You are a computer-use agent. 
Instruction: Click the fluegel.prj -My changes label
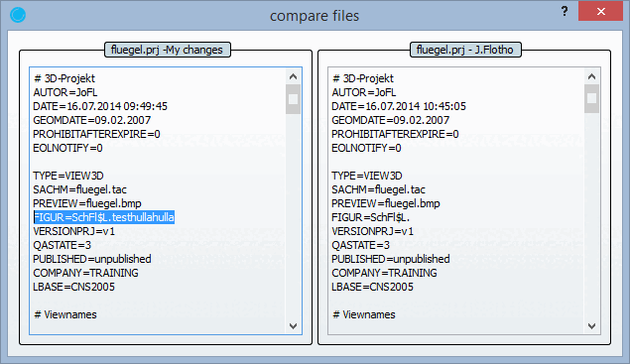tap(167, 50)
